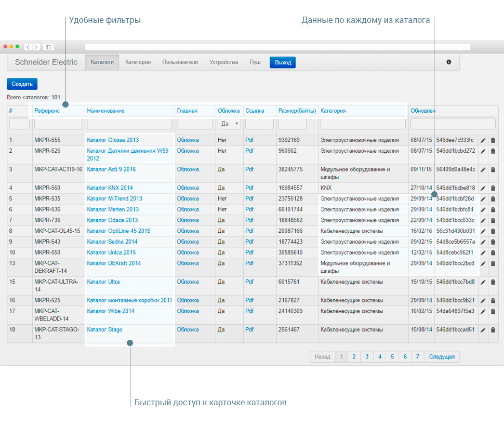Delete the Каталог Stago entry
Screen dimensions: 504x425
pos(493,330)
